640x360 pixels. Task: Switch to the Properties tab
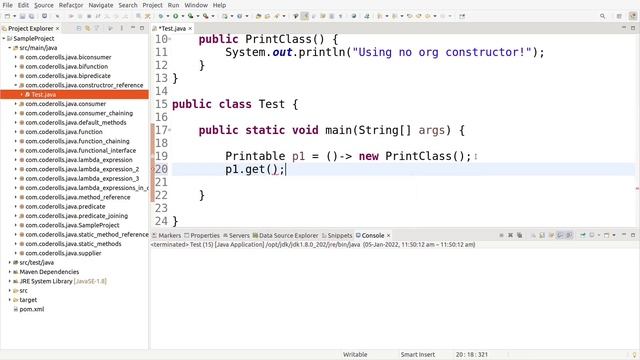[202, 236]
